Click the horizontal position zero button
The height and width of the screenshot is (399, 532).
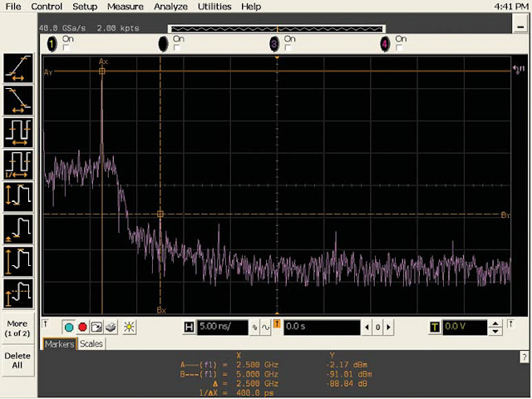coord(377,328)
